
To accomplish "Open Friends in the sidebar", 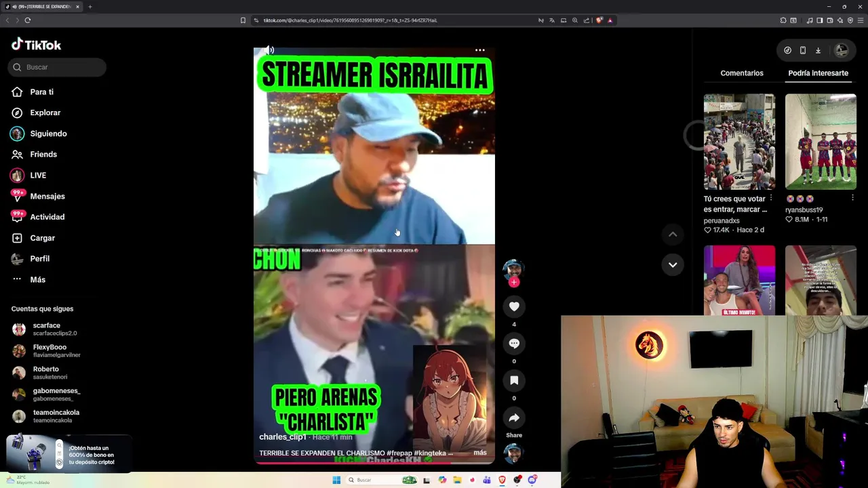I will pos(43,155).
